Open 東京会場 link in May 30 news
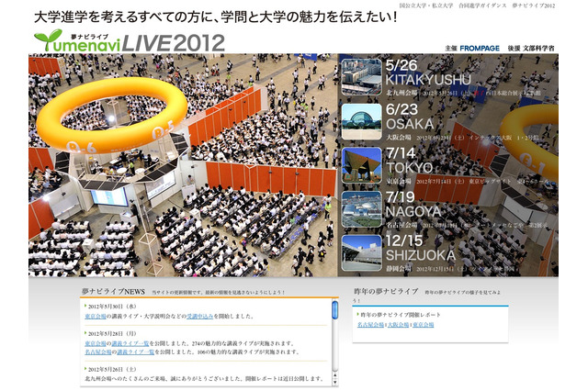Viewport: 588px width, 391px height. click(96, 316)
